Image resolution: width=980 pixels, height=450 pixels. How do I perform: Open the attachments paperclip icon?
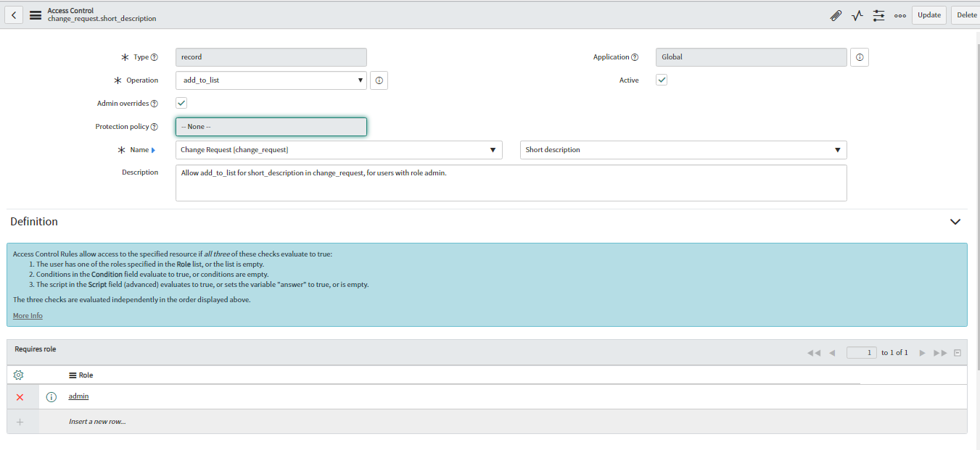[836, 14]
